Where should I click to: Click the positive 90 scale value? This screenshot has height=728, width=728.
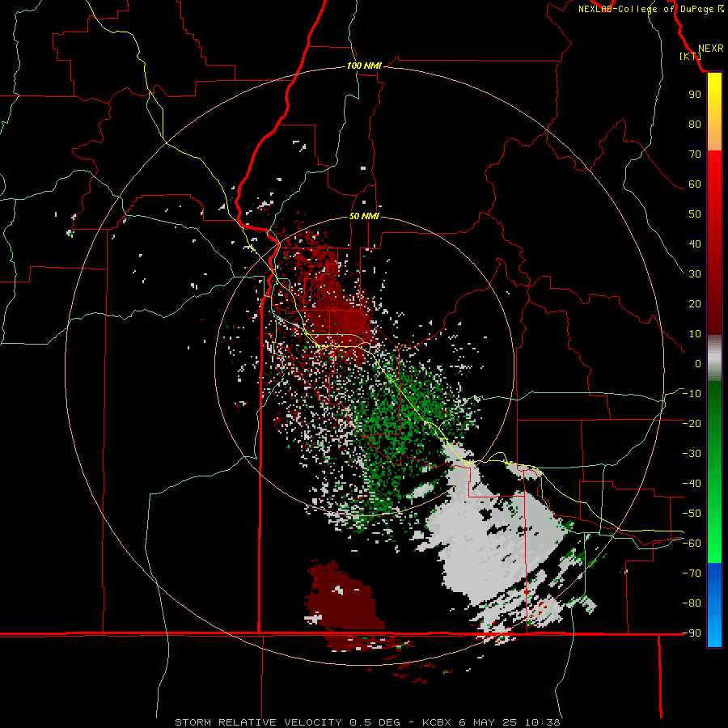click(695, 95)
